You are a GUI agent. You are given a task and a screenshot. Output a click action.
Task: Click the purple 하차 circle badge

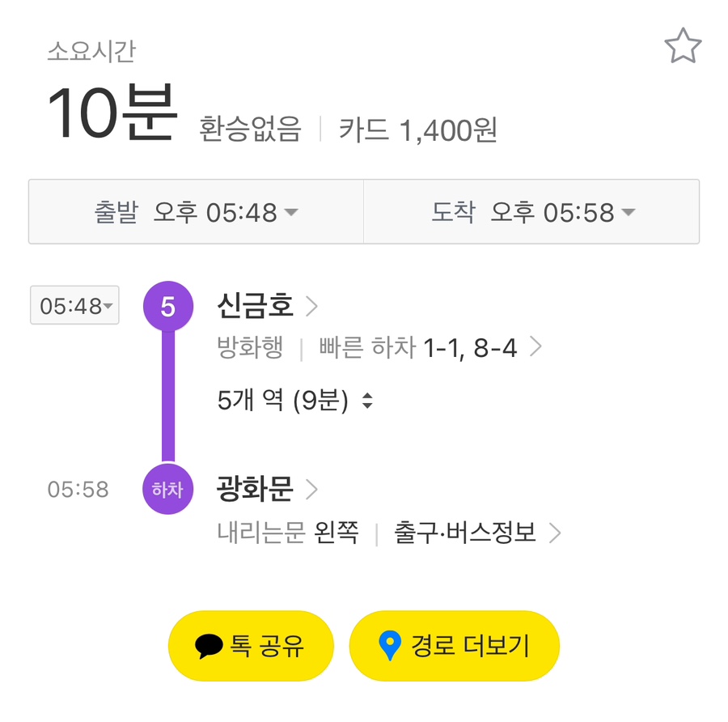tap(168, 489)
